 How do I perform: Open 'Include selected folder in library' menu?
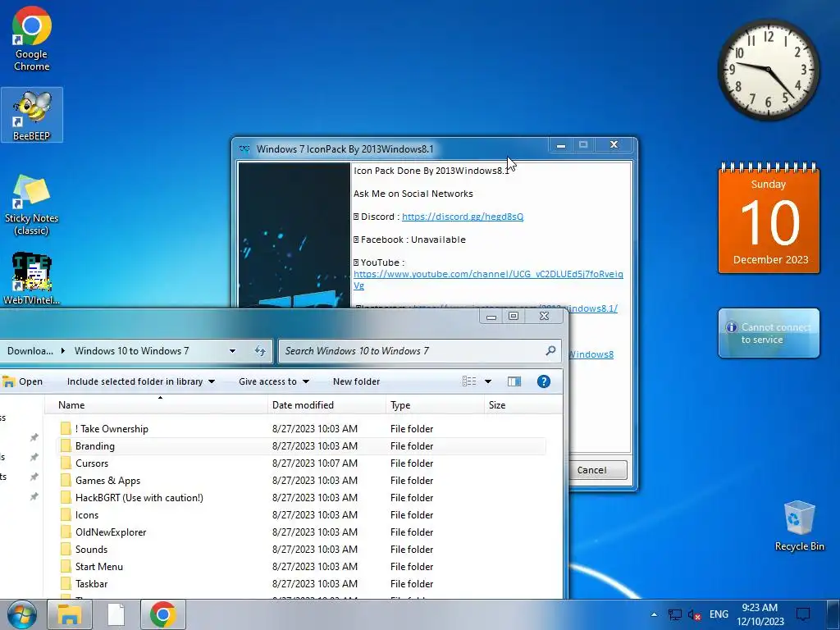pyautogui.click(x=141, y=381)
